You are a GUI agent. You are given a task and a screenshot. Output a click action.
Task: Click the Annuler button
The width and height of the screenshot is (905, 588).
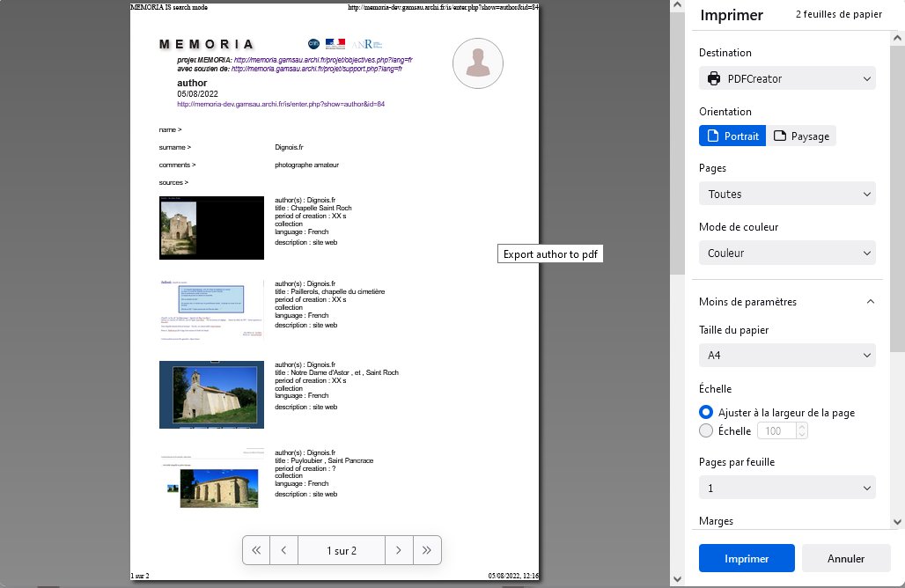point(846,558)
